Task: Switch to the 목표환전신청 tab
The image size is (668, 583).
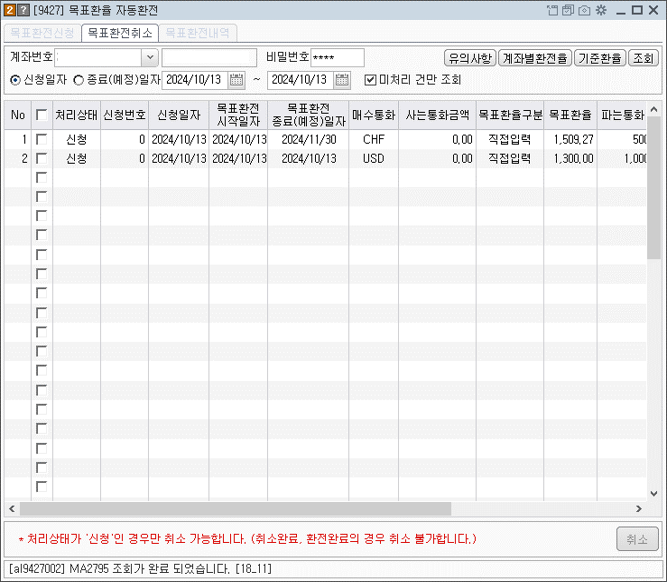Action: (x=42, y=33)
